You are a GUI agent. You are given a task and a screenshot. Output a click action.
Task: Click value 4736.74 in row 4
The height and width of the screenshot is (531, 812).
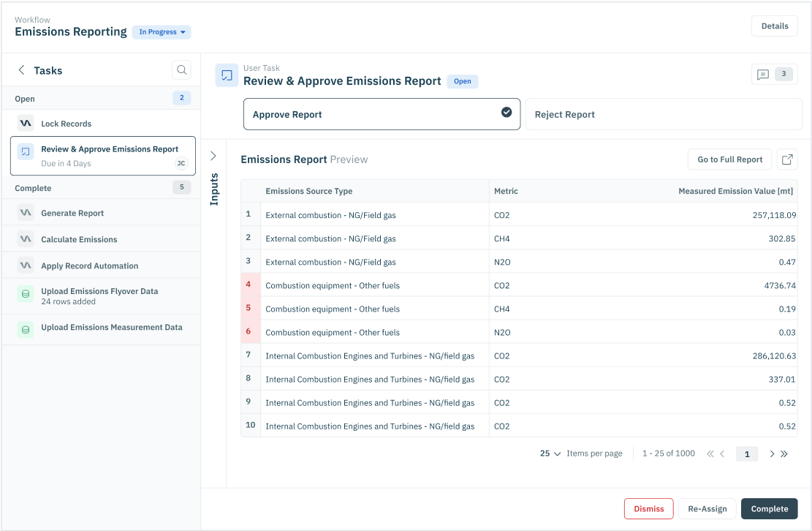[780, 285]
